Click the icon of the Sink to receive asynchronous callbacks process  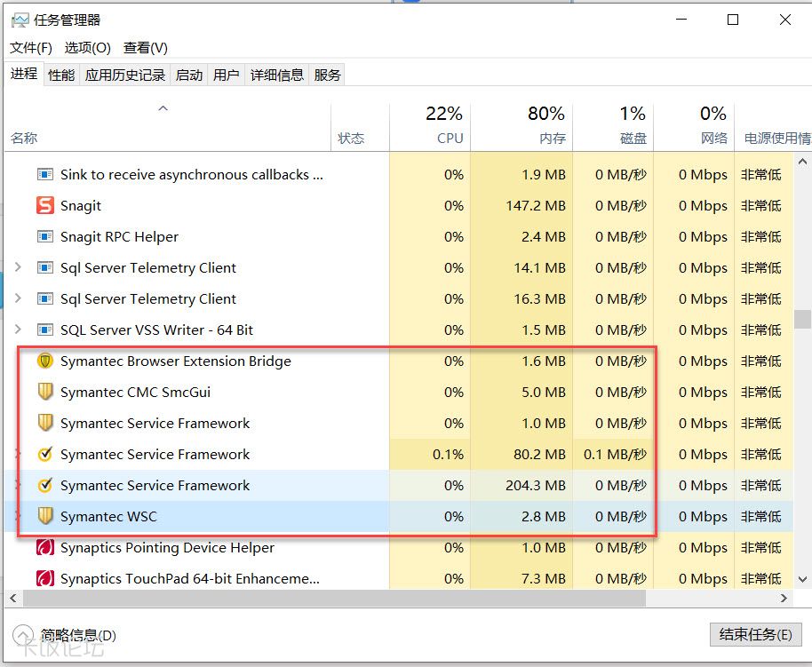pyautogui.click(x=45, y=174)
